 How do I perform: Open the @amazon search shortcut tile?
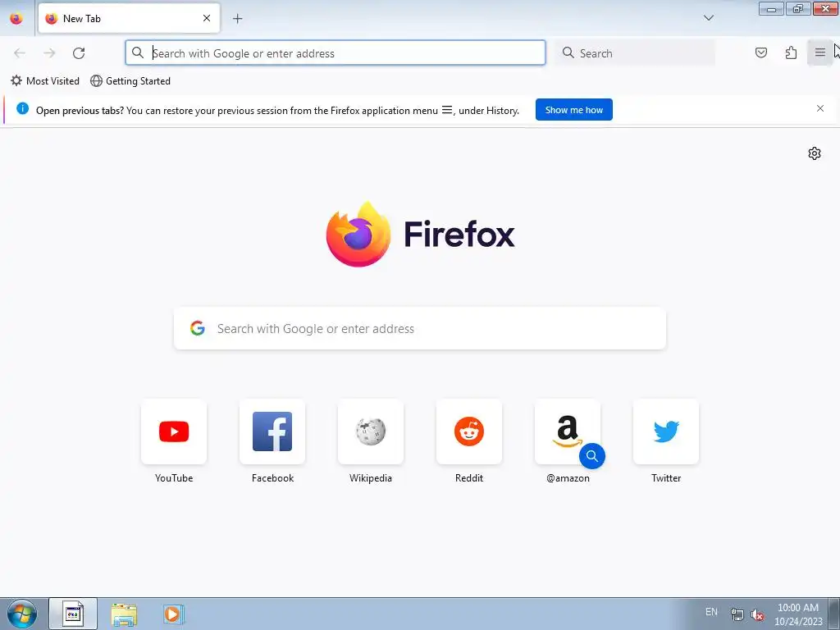[x=568, y=431]
